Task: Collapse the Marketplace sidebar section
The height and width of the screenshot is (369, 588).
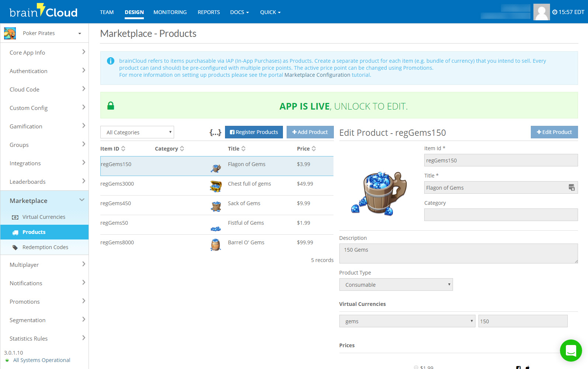Action: click(x=82, y=200)
